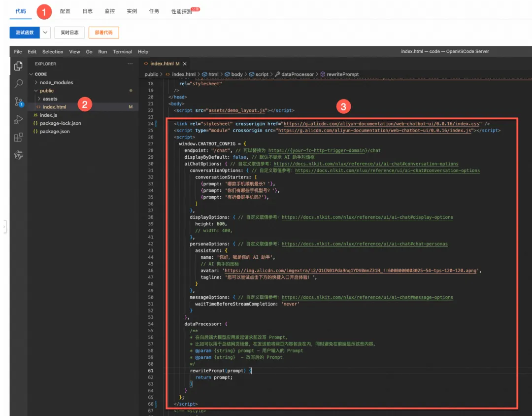Open the Explorer icon in activity bar

[x=18, y=66]
